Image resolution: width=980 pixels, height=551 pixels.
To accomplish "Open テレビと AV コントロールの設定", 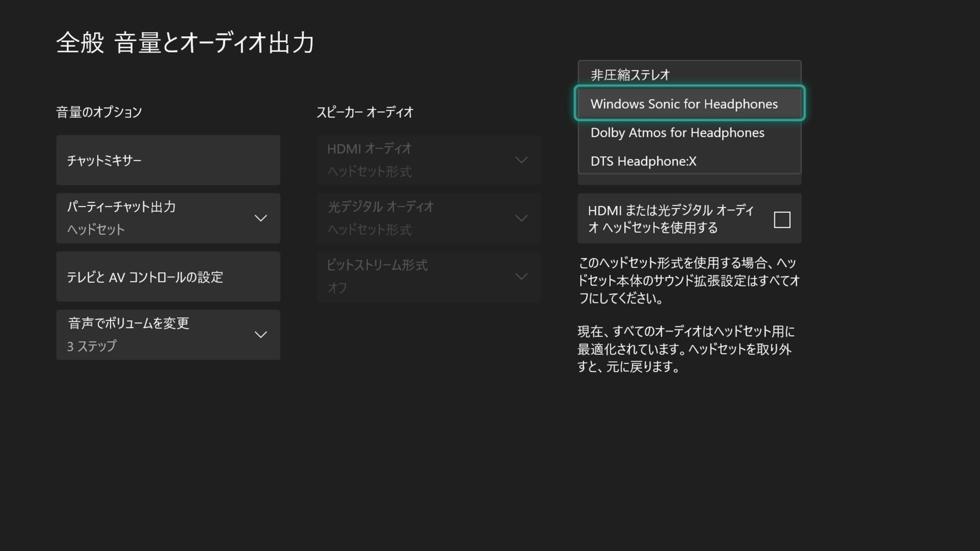I will click(x=168, y=277).
